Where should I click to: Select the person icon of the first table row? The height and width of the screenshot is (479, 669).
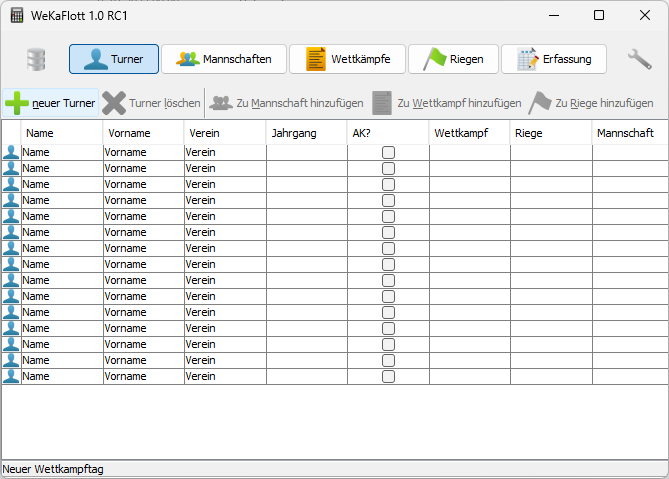11,152
